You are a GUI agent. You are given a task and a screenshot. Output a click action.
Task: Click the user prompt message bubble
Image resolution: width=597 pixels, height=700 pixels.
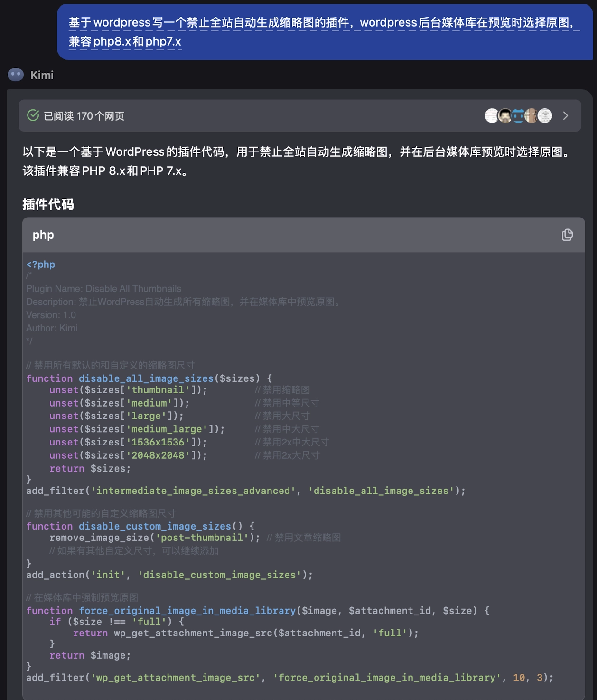325,32
